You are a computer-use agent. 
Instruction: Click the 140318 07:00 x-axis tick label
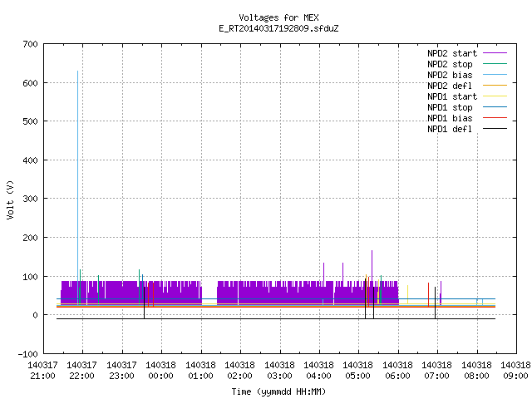point(437,371)
